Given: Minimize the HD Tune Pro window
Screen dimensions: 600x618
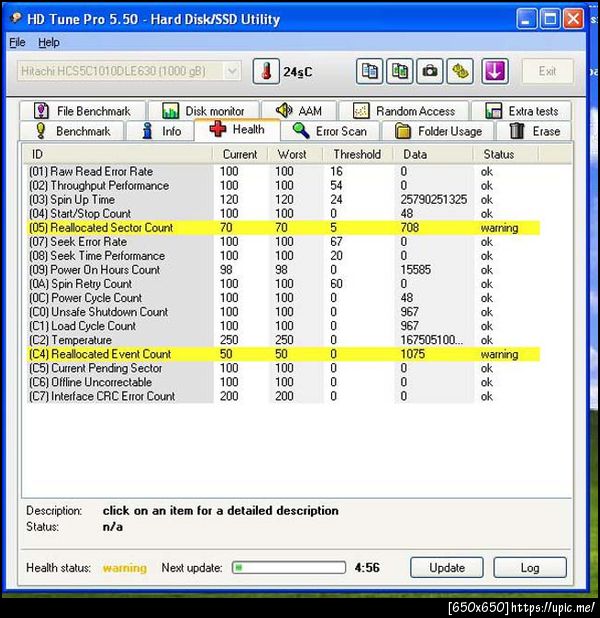Looking at the screenshot, I should (x=526, y=19).
